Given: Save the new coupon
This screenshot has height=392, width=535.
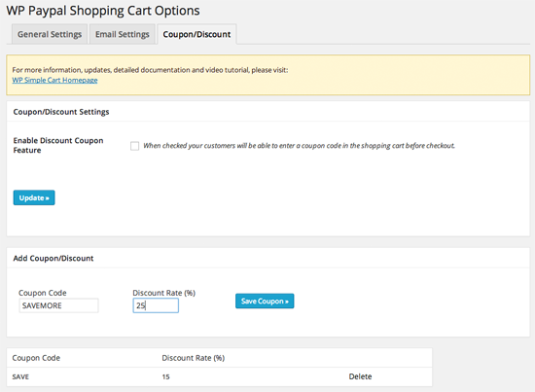Looking at the screenshot, I should click(x=265, y=301).
